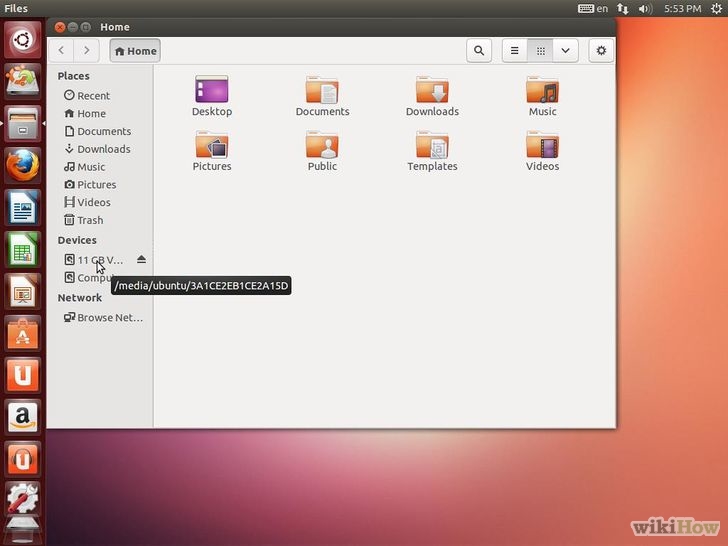Image resolution: width=728 pixels, height=546 pixels.
Task: Open the system power menu
Action: click(717, 8)
